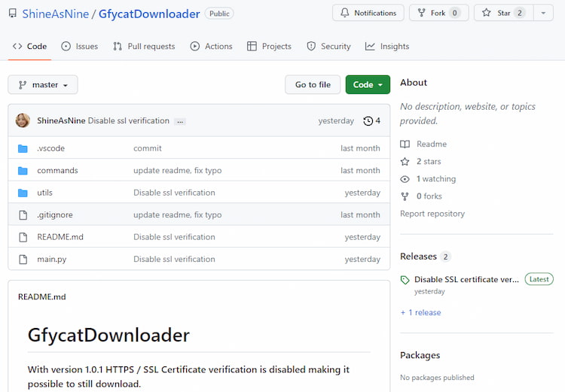Screen dimensions: 565x392
Task: Click the .vscode folder icon
Action: click(x=23, y=148)
